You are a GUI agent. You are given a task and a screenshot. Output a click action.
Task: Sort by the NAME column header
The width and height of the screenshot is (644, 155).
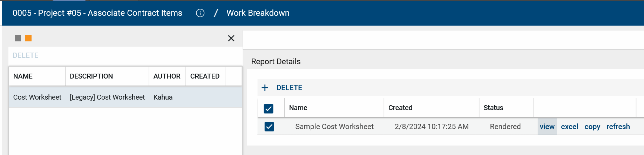click(x=23, y=76)
